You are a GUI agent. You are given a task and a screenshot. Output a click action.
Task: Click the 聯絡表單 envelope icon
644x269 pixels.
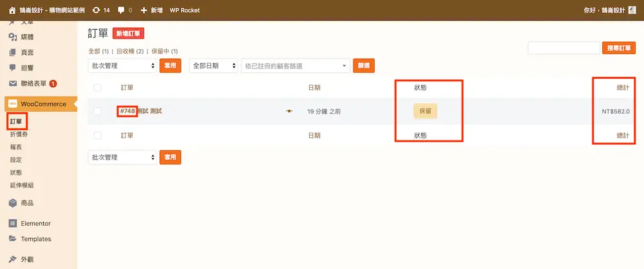[13, 83]
